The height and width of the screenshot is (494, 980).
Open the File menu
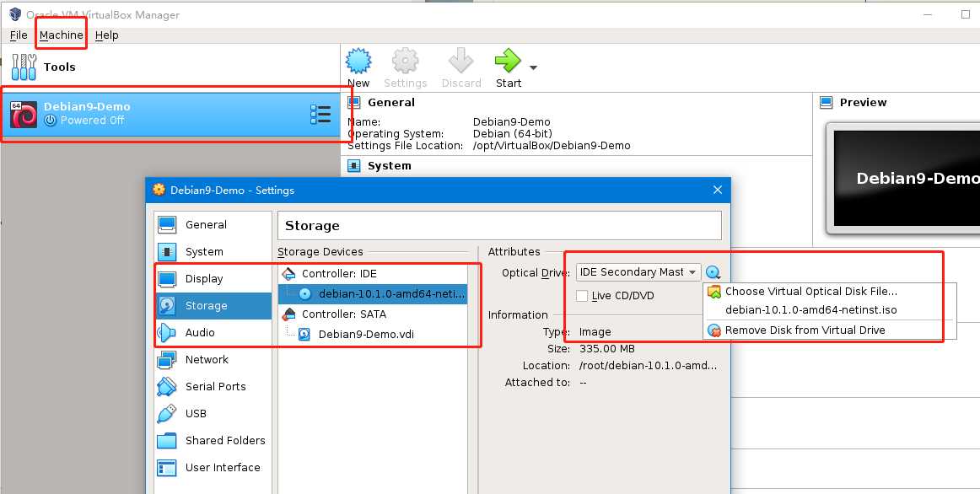point(18,35)
